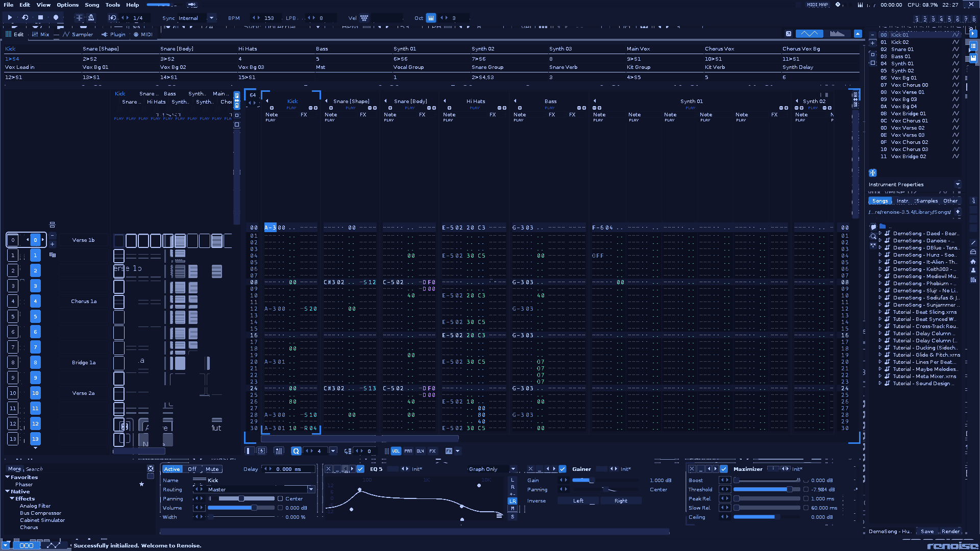Toggle the Gainer device enabled checkbox
This screenshot has height=551, width=980.
click(x=562, y=469)
